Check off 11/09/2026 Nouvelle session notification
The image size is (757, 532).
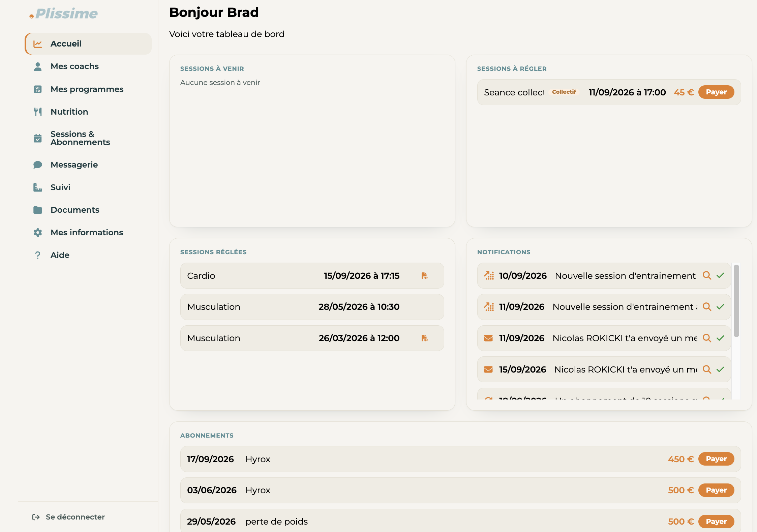pyautogui.click(x=720, y=307)
